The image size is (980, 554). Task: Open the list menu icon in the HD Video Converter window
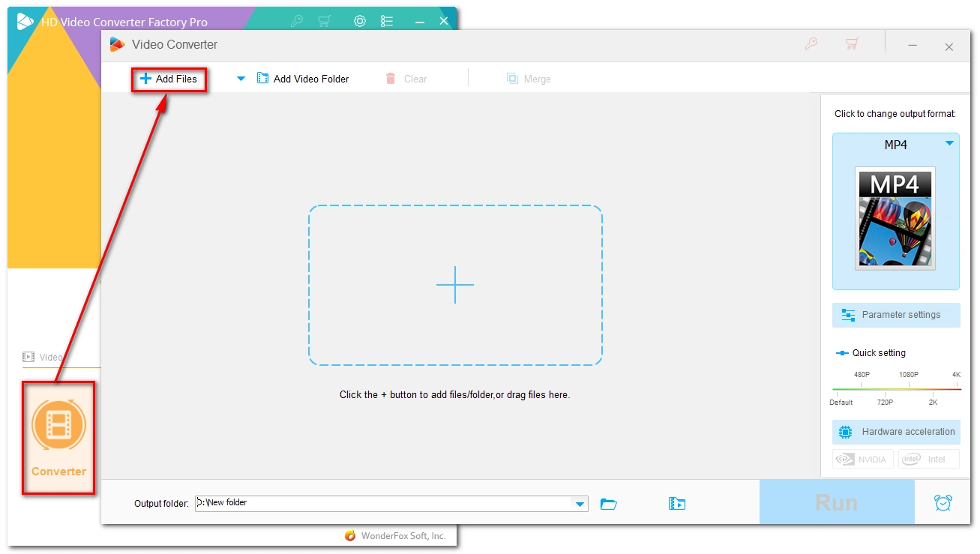[x=387, y=21]
